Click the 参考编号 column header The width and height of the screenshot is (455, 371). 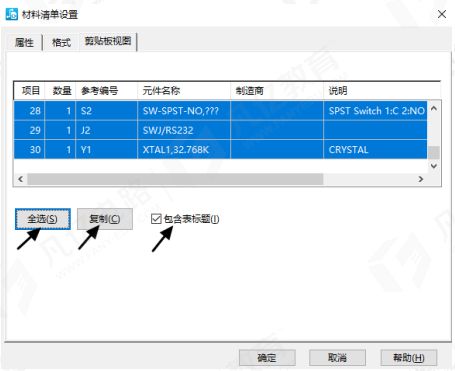coord(107,90)
